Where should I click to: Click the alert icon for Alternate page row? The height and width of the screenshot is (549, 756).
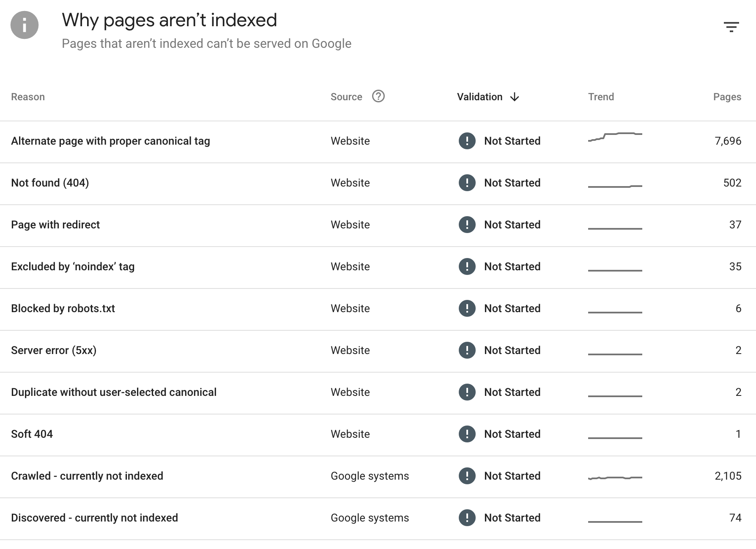(x=467, y=141)
